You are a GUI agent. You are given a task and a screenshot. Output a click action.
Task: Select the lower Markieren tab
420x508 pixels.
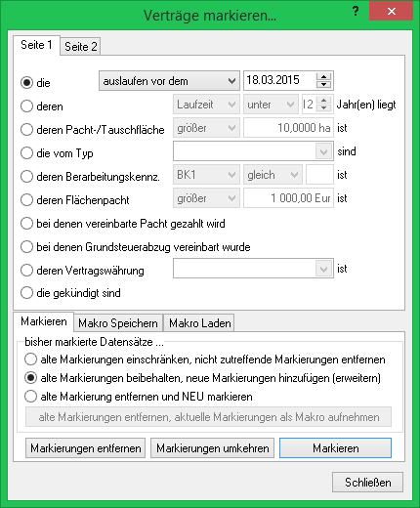click(44, 321)
